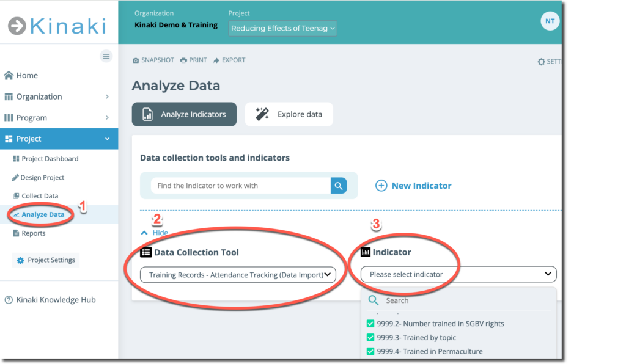This screenshot has width=626, height=364.
Task: Open Kinaki Knowledge Hub link
Action: [x=56, y=300]
